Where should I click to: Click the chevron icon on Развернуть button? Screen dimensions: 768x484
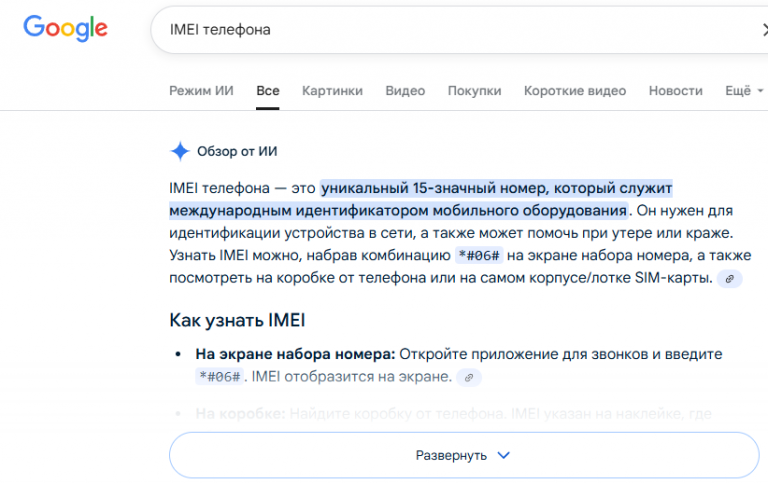[x=504, y=455]
